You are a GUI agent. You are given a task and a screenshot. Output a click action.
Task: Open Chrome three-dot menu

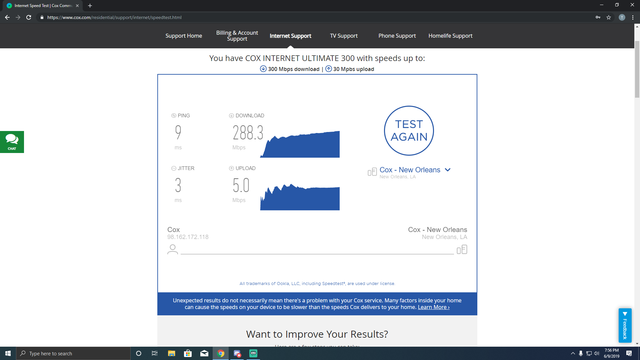(x=633, y=18)
